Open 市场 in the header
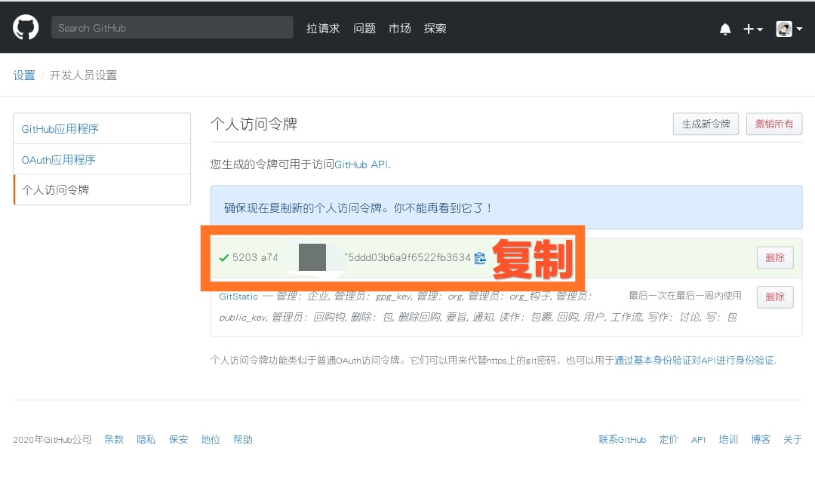The height and width of the screenshot is (504, 815). tap(400, 29)
